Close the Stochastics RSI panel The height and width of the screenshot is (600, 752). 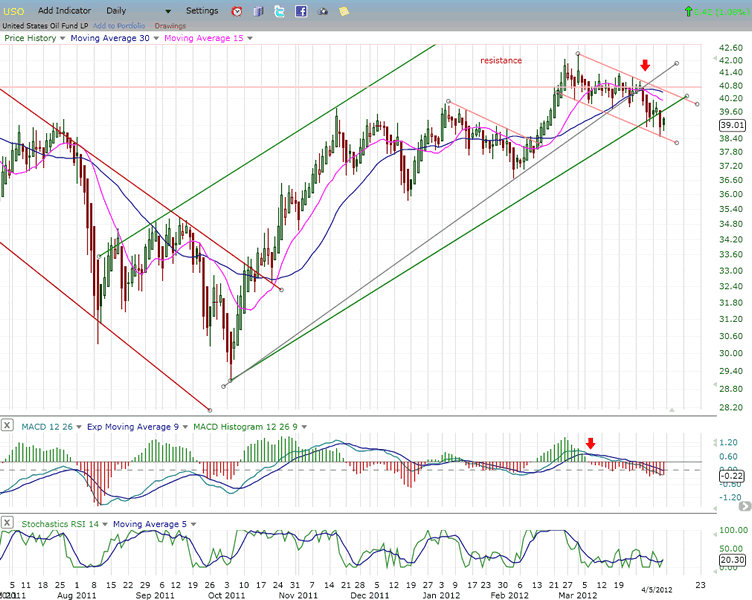(x=8, y=523)
